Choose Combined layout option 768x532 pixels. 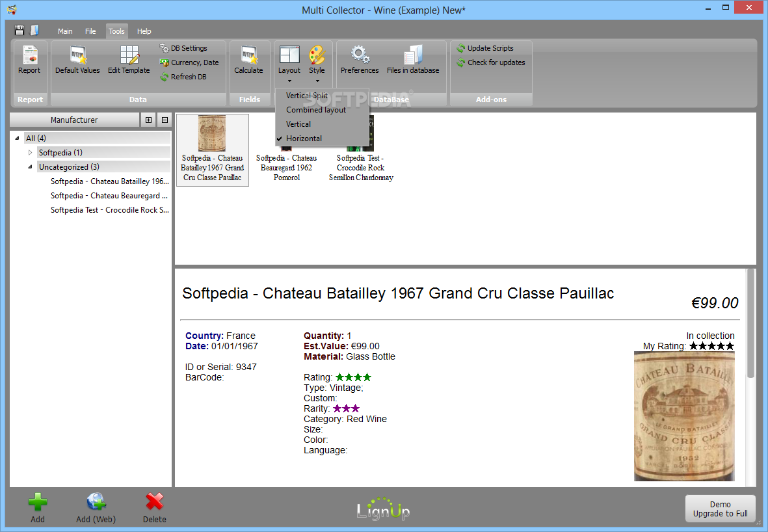tap(322, 110)
